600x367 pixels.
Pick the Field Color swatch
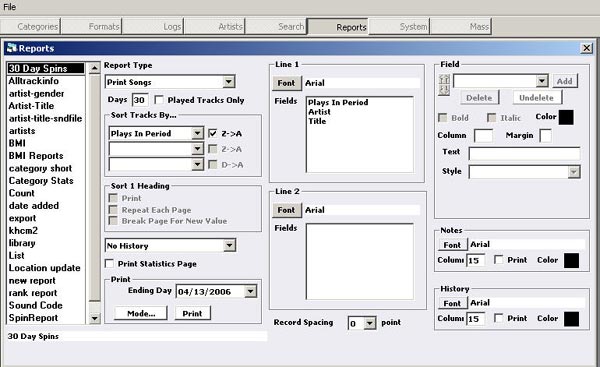point(566,117)
